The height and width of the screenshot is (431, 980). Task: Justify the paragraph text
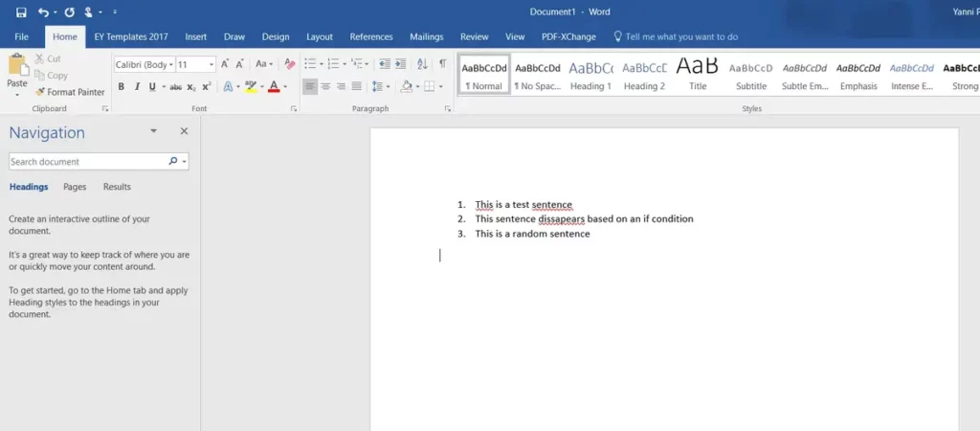(x=356, y=87)
